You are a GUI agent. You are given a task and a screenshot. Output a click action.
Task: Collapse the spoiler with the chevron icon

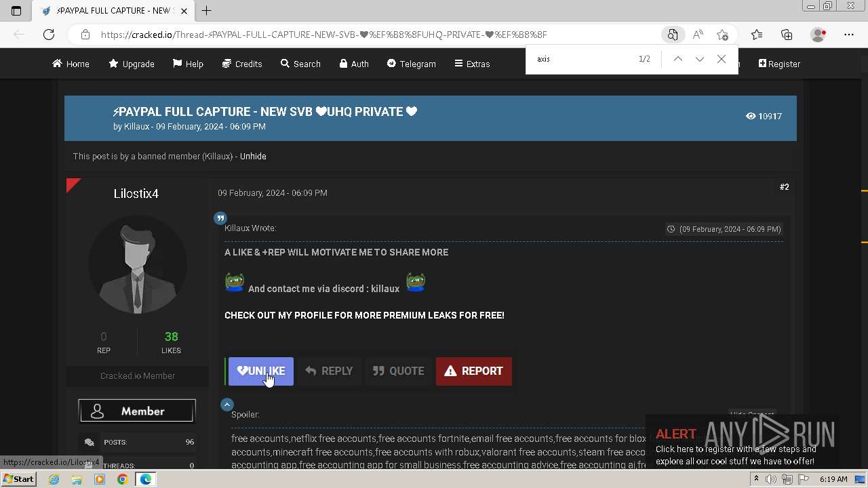[227, 405]
